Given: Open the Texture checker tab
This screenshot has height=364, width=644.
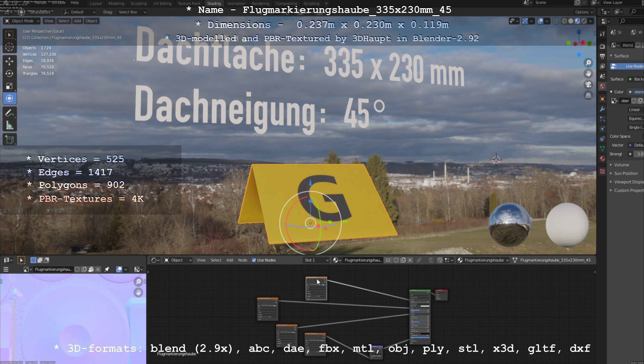Looking at the screenshot, I should (x=602, y=171).
